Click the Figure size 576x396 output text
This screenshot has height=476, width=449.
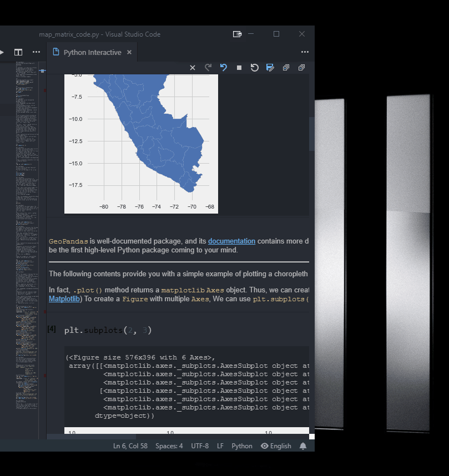point(140,358)
